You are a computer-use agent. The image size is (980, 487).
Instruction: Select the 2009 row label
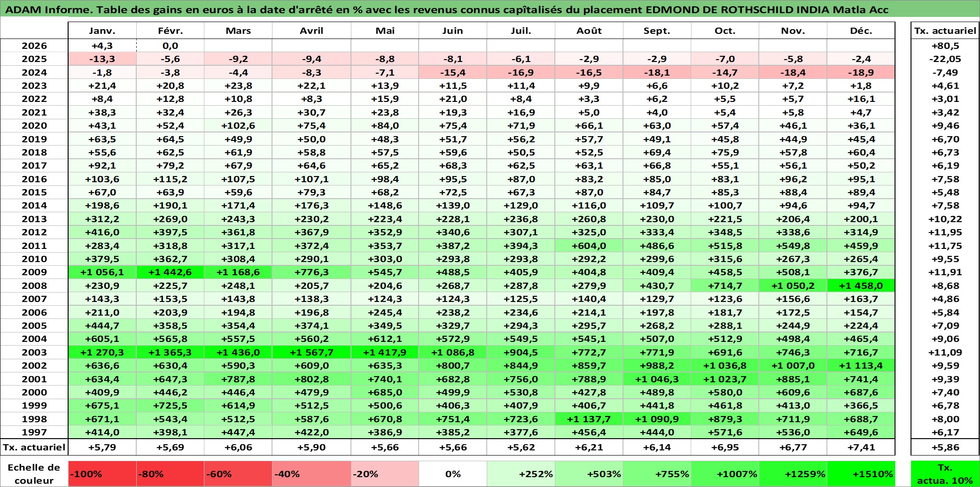tap(34, 272)
